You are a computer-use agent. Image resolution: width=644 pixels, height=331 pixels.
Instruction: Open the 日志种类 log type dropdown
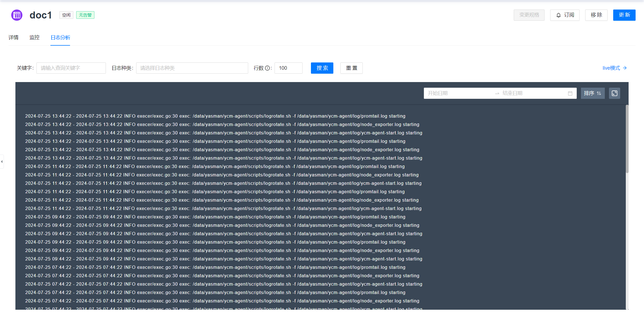(x=192, y=68)
